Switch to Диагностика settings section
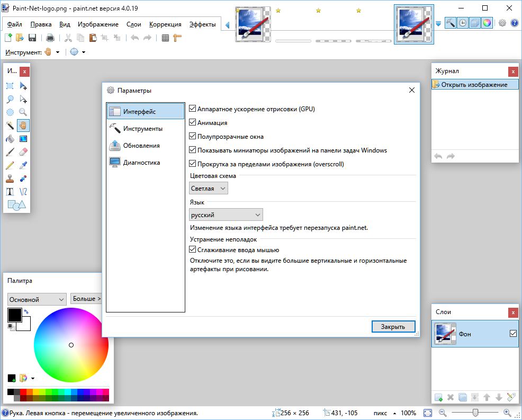 146,163
